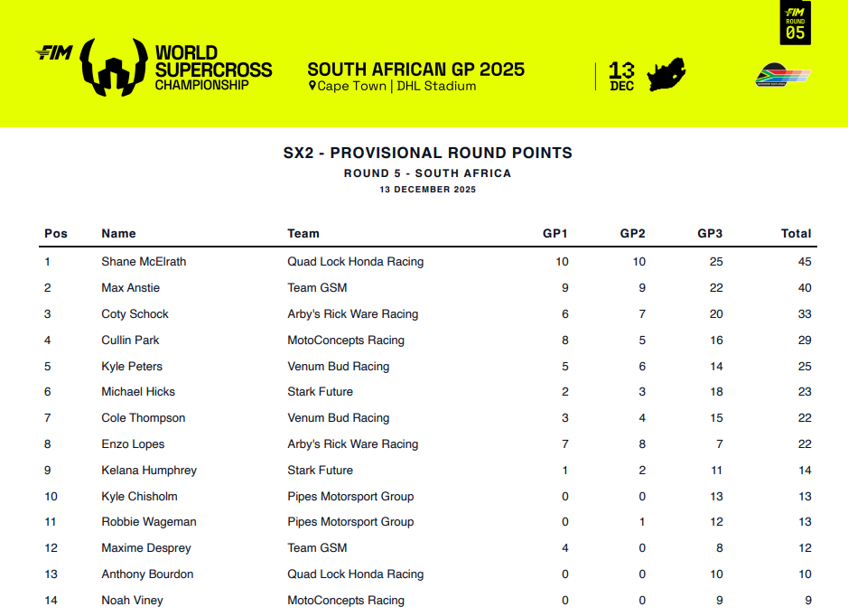Select the South African GP 2025 title

click(415, 70)
